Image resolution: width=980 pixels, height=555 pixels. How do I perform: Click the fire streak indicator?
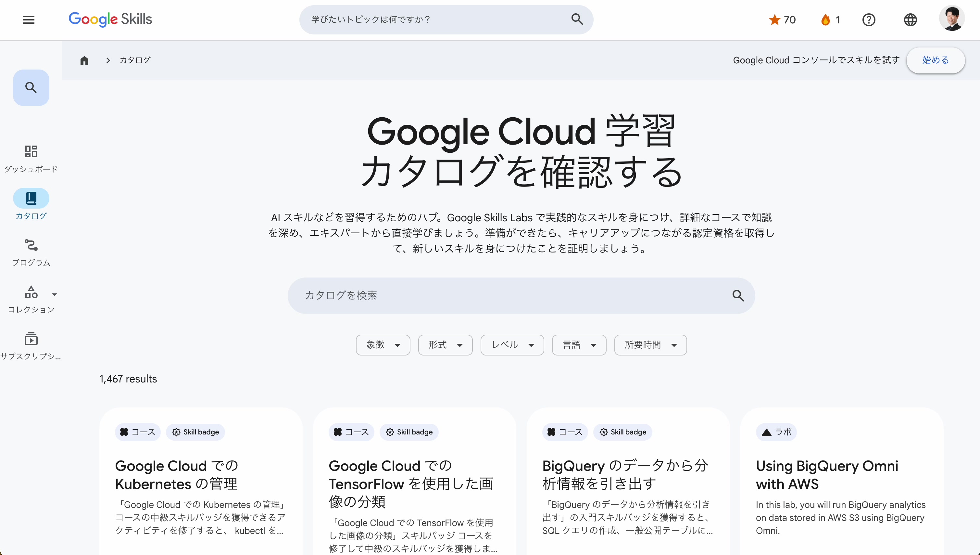coord(830,19)
